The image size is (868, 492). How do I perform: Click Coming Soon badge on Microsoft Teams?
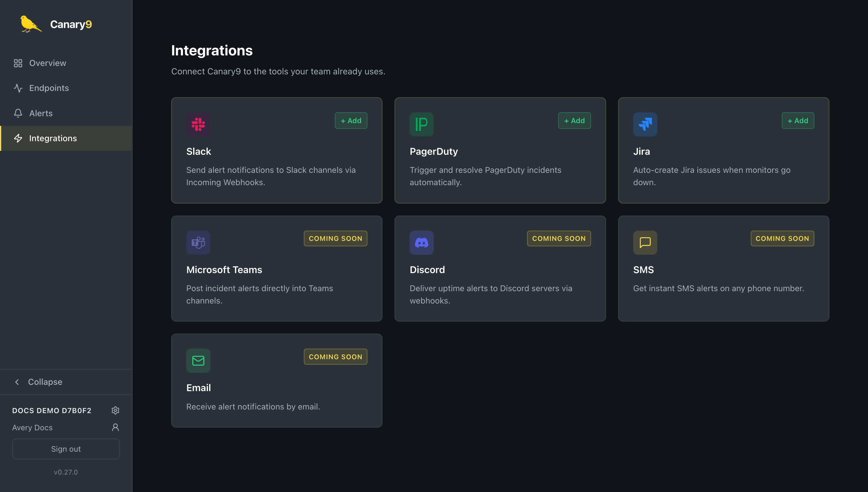335,238
